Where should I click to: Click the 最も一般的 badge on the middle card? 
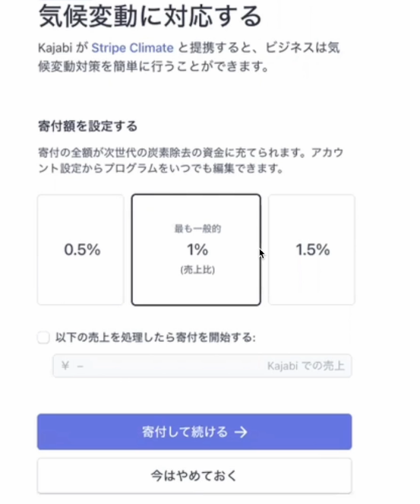[x=197, y=229]
